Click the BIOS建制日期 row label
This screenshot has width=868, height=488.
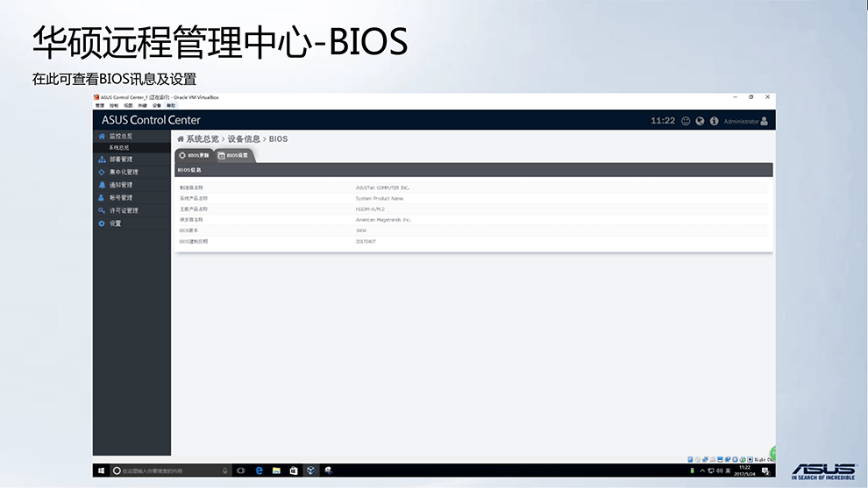point(194,242)
